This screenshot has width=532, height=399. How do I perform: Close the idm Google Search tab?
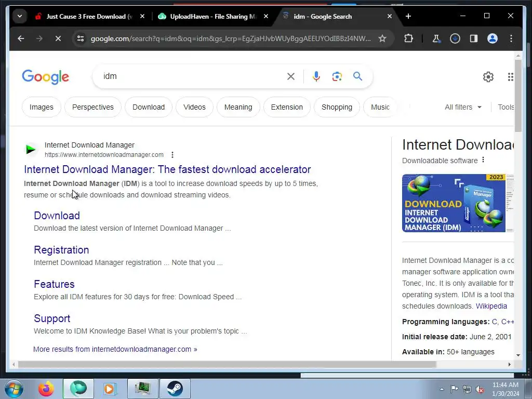390,16
